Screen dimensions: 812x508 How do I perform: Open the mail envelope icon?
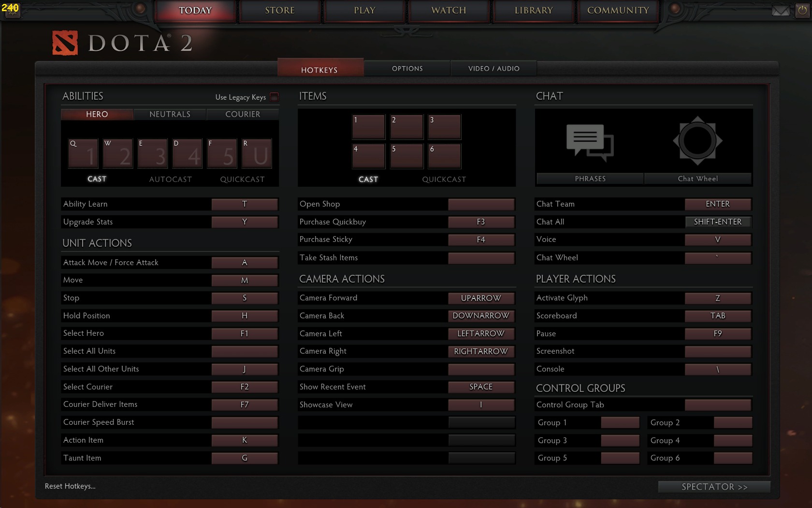(780, 11)
